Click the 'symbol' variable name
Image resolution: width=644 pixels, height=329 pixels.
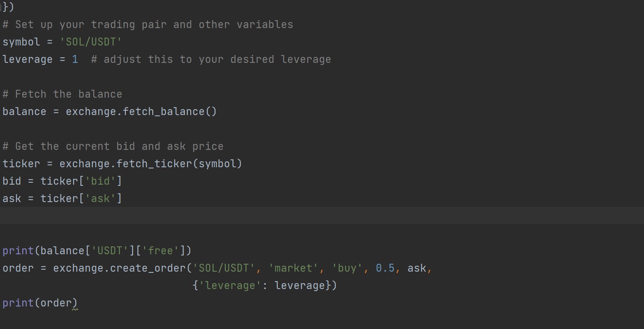[21, 42]
